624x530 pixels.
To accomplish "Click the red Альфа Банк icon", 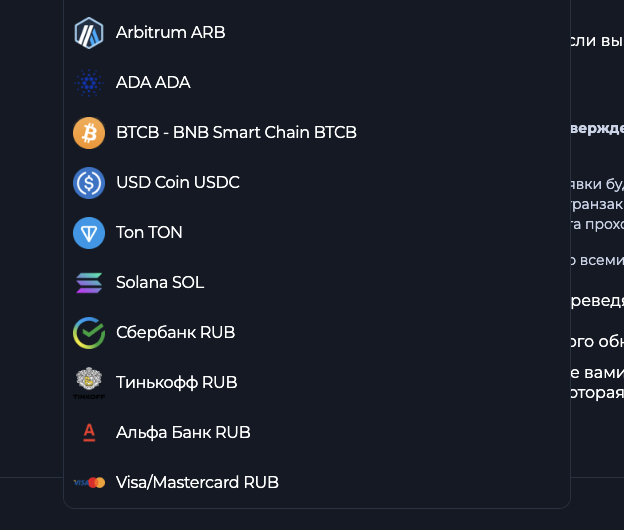I will pyautogui.click(x=89, y=433).
